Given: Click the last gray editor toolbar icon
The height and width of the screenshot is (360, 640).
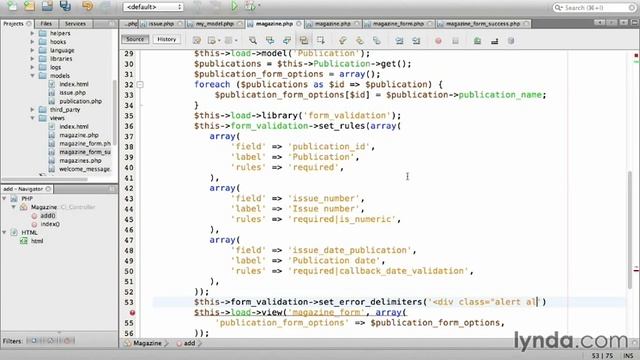Looking at the screenshot, I should (511, 41).
